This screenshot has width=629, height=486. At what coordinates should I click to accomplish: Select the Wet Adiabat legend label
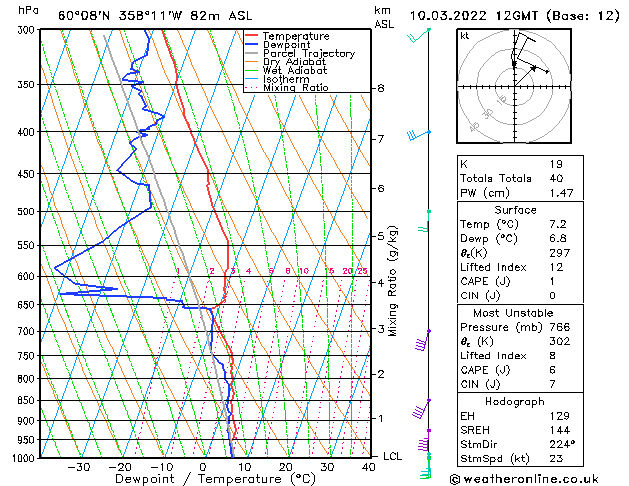point(295,71)
